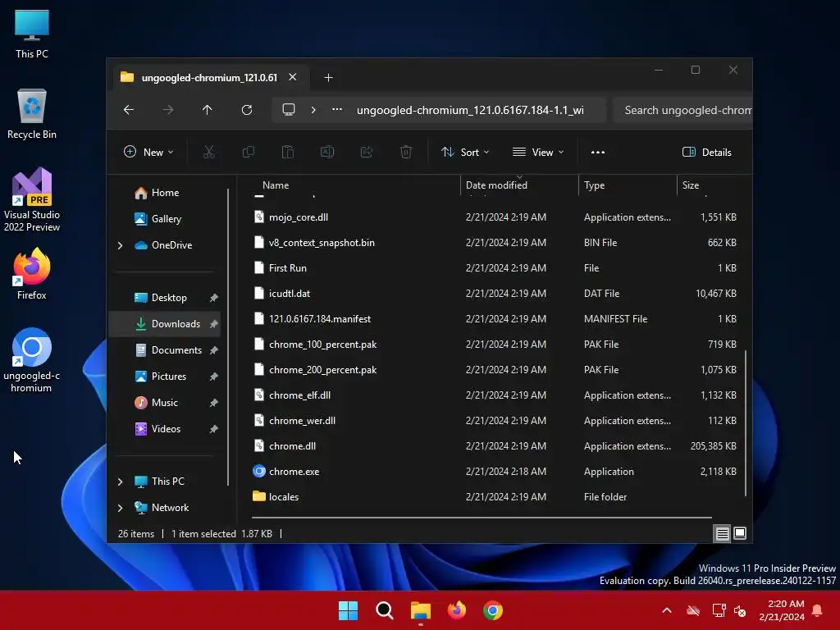Open Downloads in navigation pane

176,324
